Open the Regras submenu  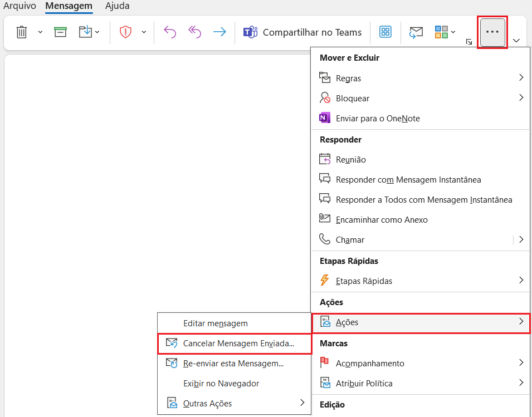pos(421,78)
